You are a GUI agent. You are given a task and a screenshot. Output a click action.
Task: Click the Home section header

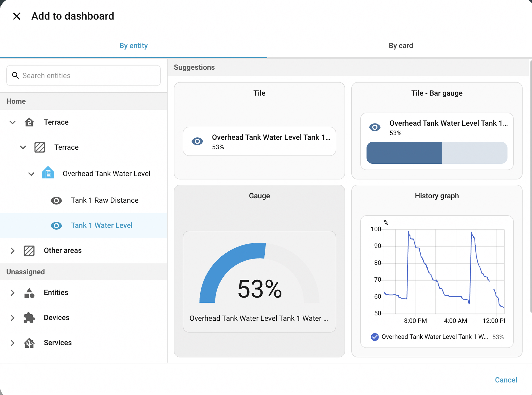pyautogui.click(x=84, y=101)
